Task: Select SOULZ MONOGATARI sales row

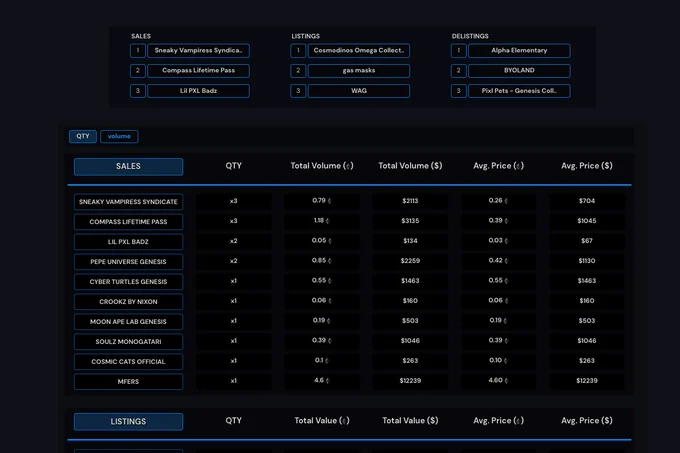Action: (x=128, y=341)
